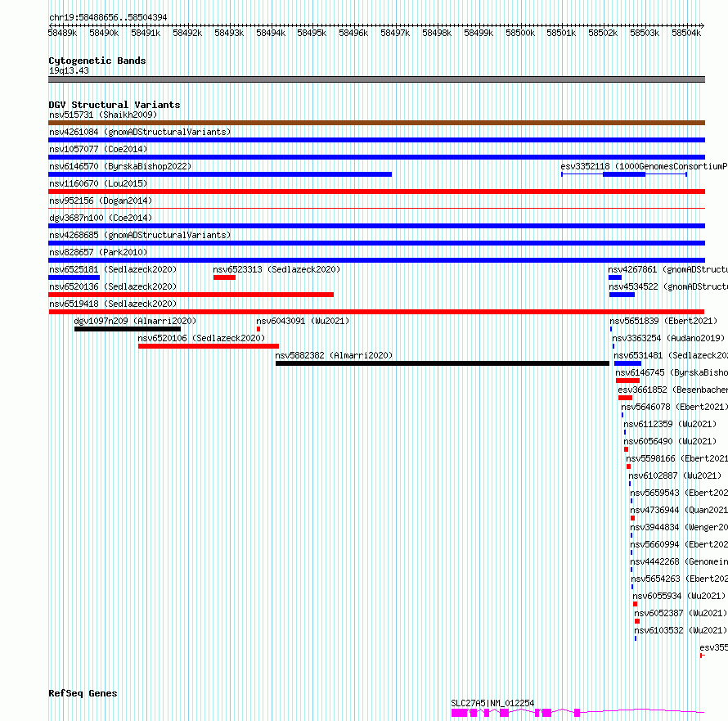
Task: Open nsv6055934 (Wu2021) label
Action: coord(679,596)
